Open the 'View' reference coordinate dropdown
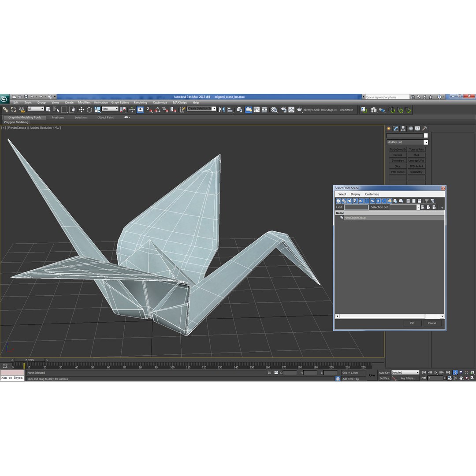Viewport: 476px width, 476px height. (x=110, y=109)
